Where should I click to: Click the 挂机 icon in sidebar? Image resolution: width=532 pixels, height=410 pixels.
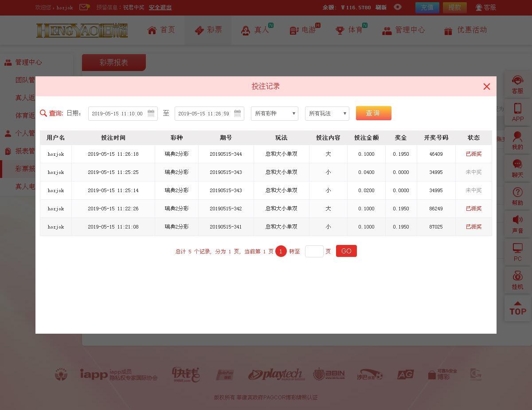[517, 276]
